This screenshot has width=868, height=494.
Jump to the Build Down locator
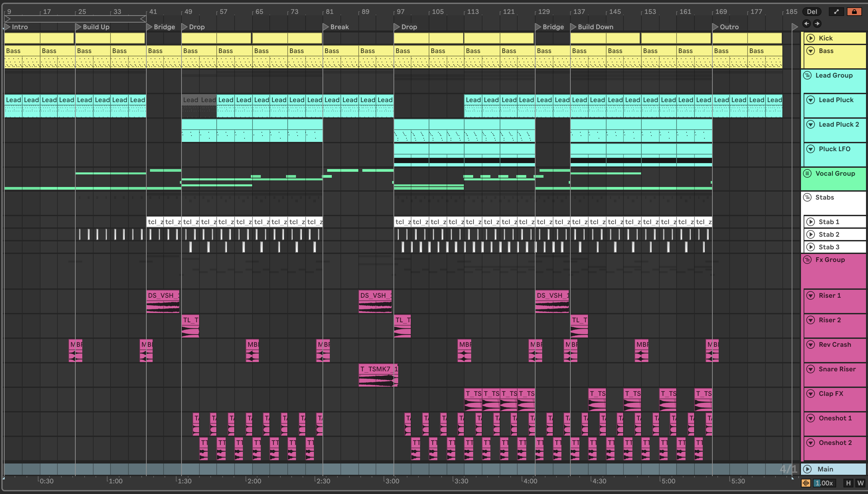click(592, 27)
